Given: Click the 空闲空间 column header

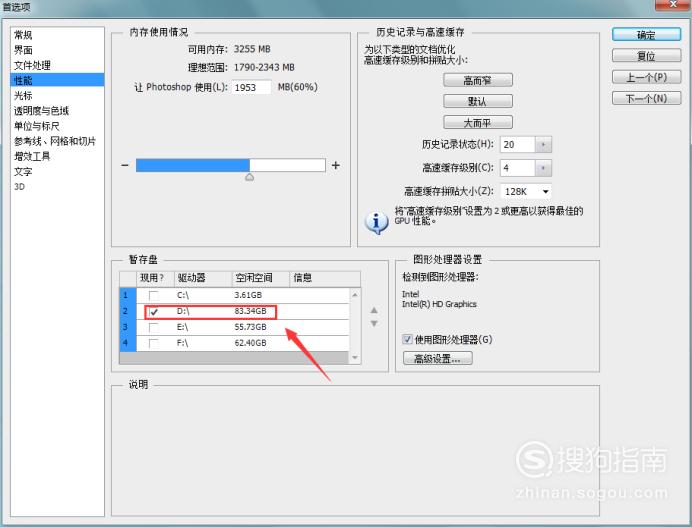Looking at the screenshot, I should [260, 278].
